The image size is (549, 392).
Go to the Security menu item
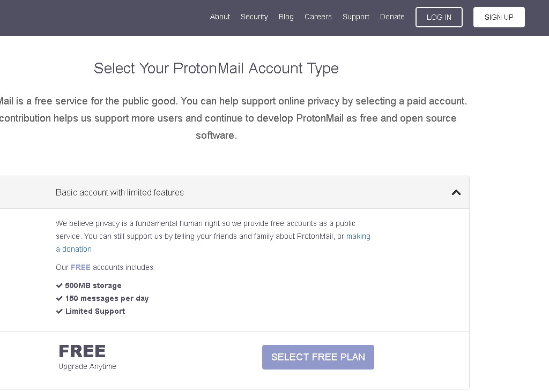pos(254,17)
